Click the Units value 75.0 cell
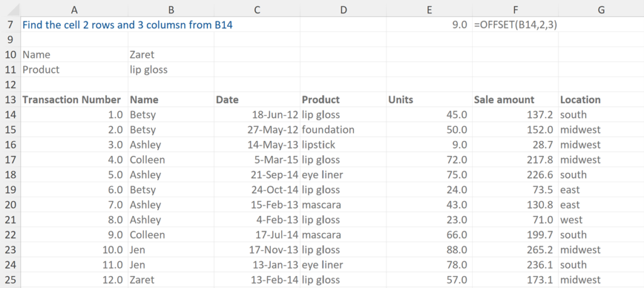Image resolution: width=644 pixels, height=288 pixels. coord(429,175)
